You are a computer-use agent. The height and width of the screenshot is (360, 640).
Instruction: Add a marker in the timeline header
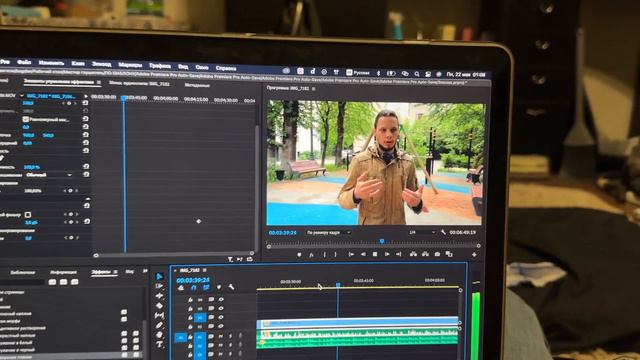coord(219,287)
